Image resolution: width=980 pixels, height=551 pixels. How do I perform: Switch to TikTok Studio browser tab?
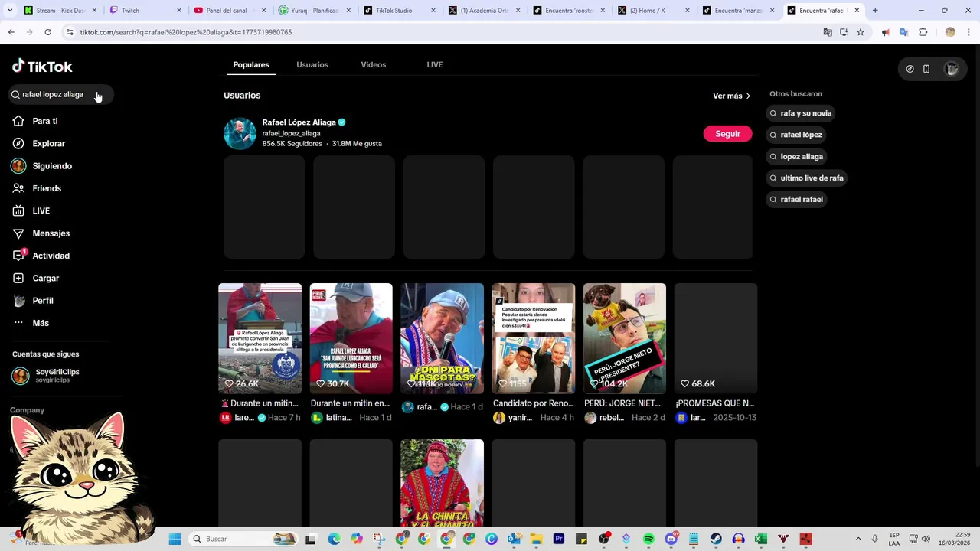(x=398, y=11)
